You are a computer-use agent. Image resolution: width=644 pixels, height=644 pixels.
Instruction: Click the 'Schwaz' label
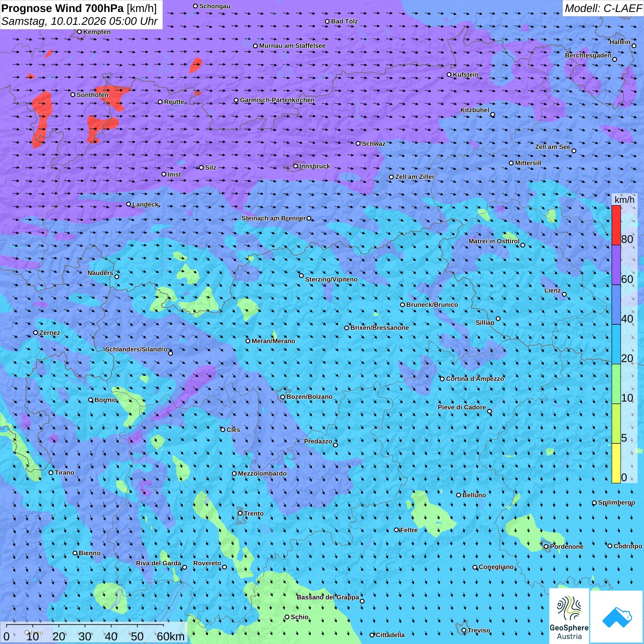coord(374,144)
